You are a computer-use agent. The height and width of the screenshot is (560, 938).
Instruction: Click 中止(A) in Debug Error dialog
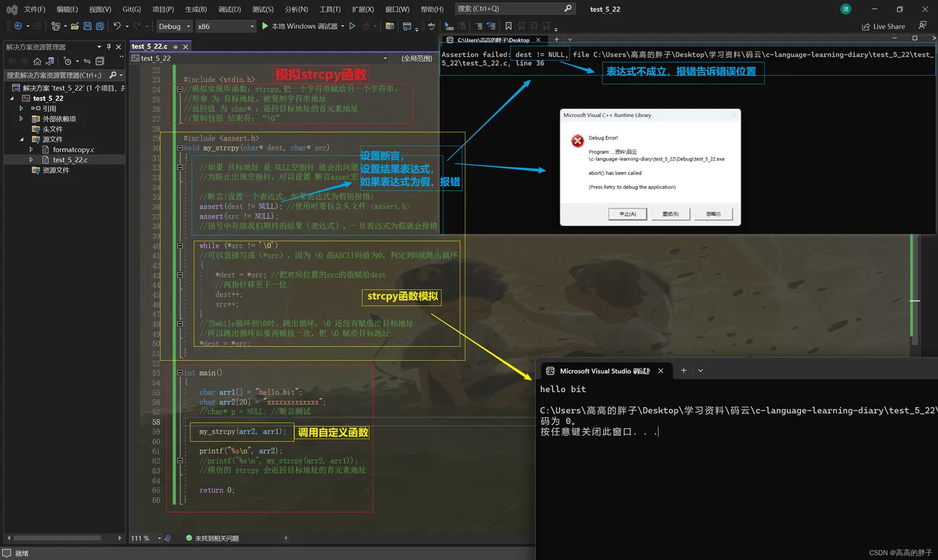[627, 214]
